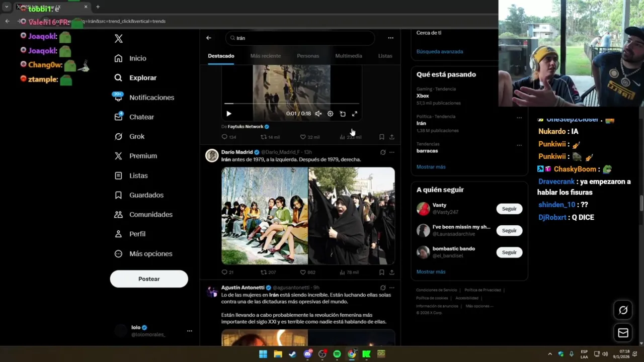Click the video progress bar
Viewport: 644px width, 362px height.
coord(291,104)
